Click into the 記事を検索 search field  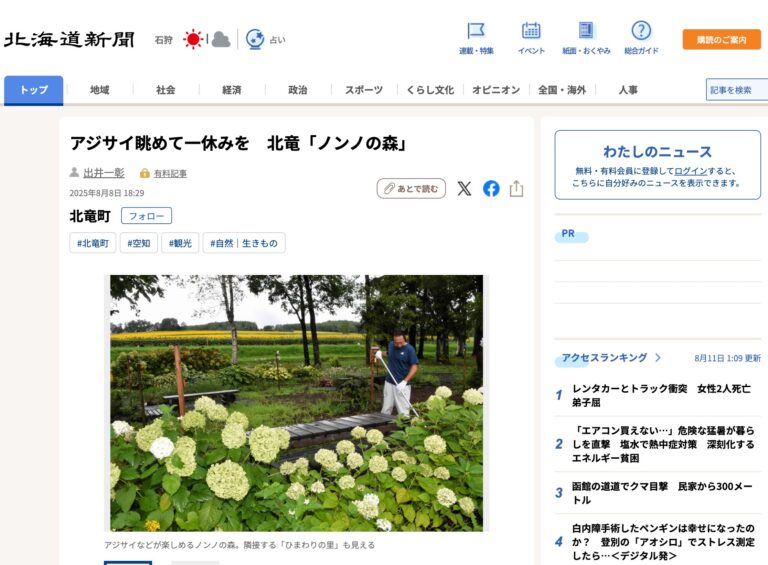[736, 90]
